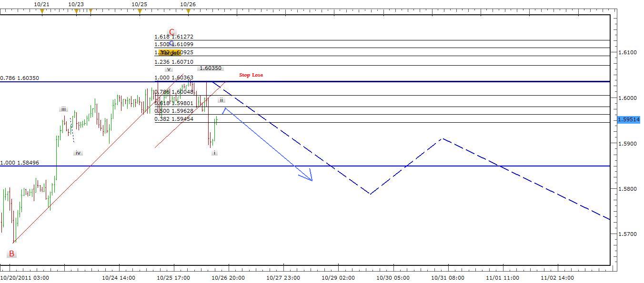The width and height of the screenshot is (644, 283).
Task: Select the wave 'ii' label badge
Action: click(221, 100)
